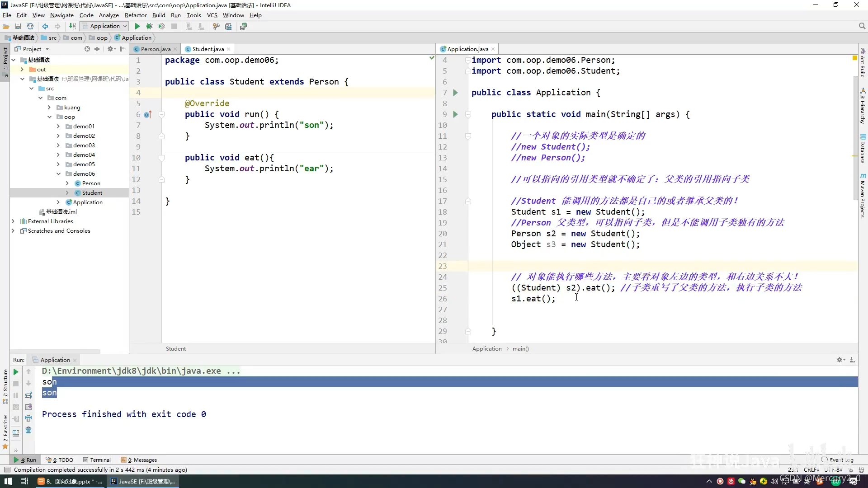Expand the out folder in project tree

tap(22, 69)
